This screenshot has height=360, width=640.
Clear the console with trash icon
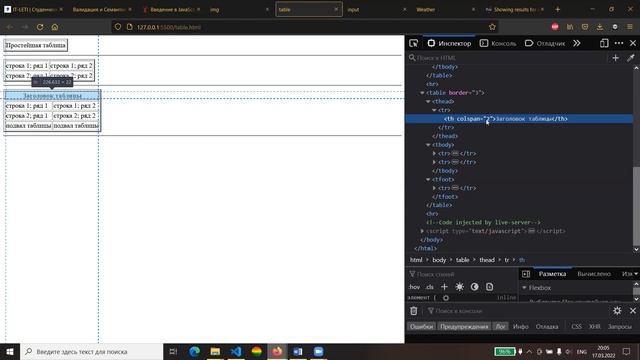413,311
